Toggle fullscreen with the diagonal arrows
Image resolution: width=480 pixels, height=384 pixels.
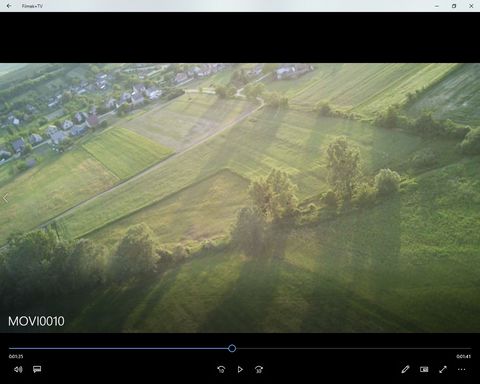(443, 369)
